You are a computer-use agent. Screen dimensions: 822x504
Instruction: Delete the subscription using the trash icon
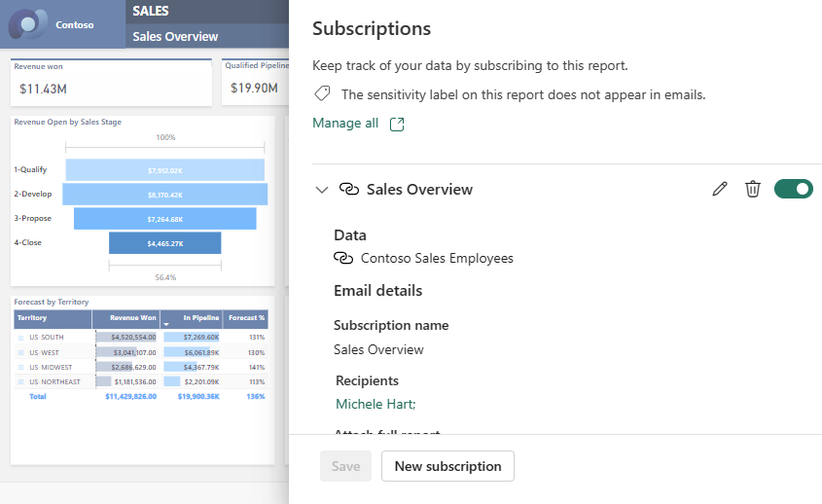coord(752,189)
